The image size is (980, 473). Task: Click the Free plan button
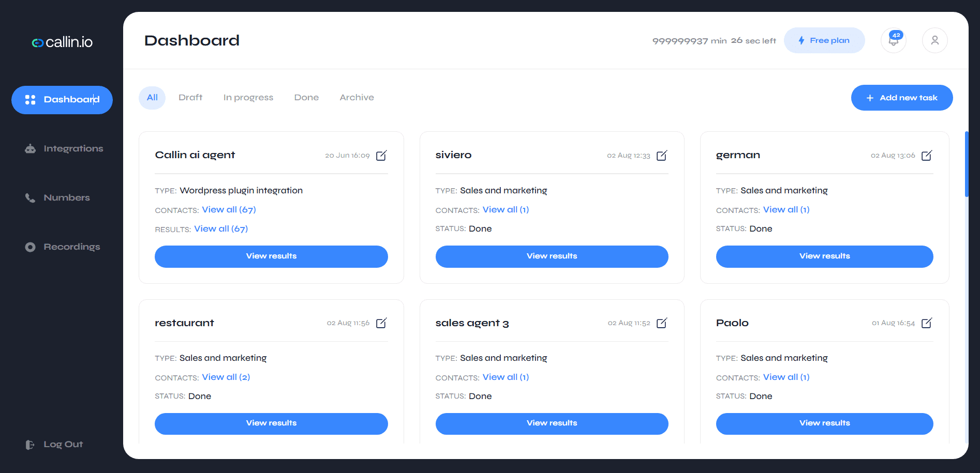tap(824, 40)
